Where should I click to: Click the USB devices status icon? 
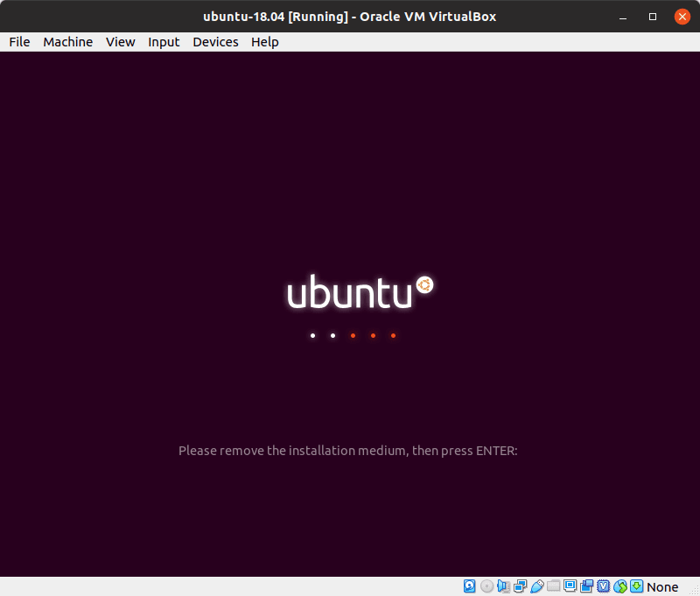536,586
